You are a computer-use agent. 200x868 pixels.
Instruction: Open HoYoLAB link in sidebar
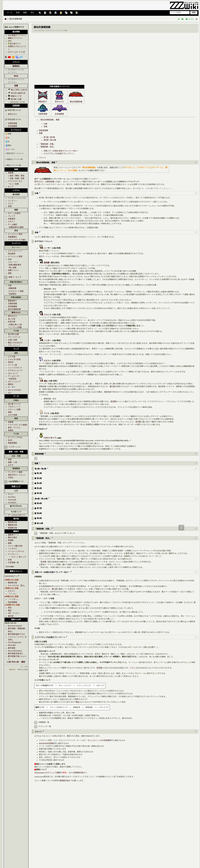12,500
